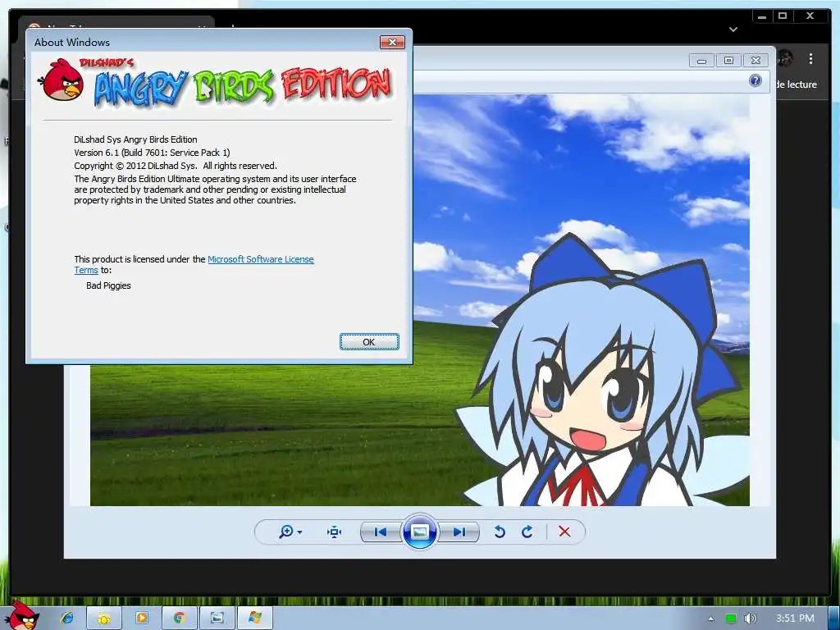Select the Photo Viewer taskbar button
840x630 pixels.
click(217, 619)
